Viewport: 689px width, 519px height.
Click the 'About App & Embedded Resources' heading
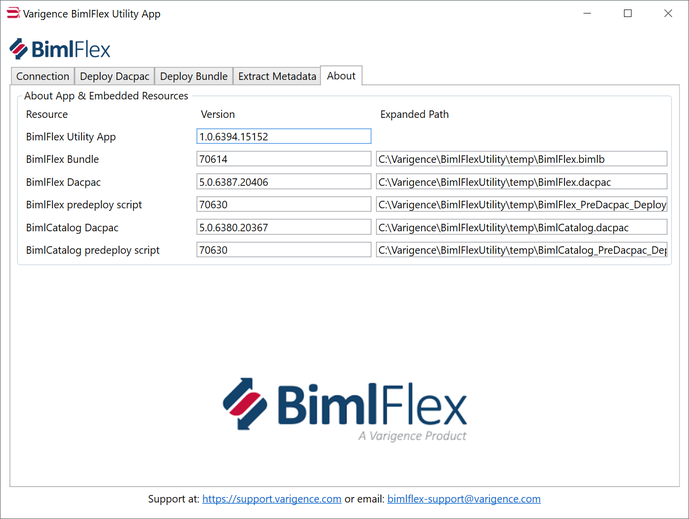106,96
